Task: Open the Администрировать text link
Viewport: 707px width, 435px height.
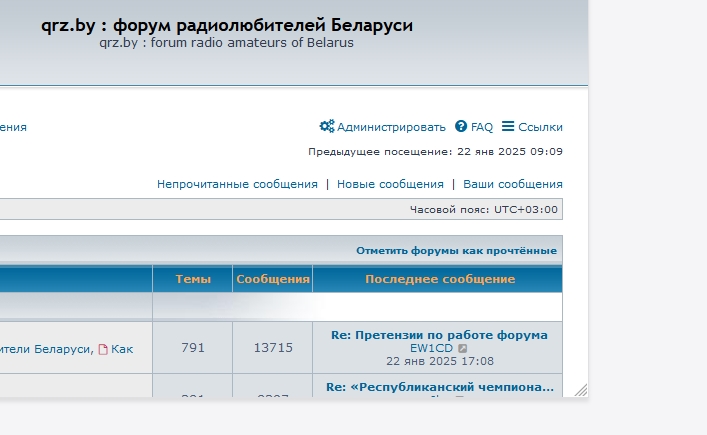Action: [x=391, y=127]
